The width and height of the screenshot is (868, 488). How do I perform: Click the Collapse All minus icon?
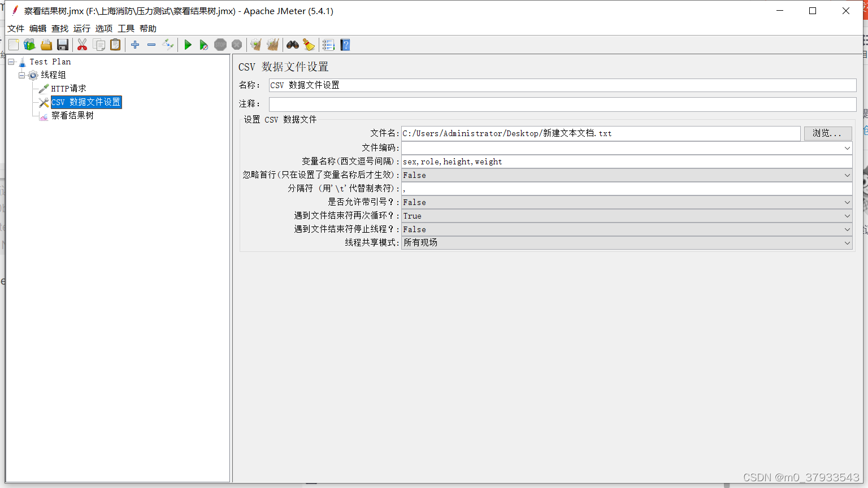coord(151,45)
